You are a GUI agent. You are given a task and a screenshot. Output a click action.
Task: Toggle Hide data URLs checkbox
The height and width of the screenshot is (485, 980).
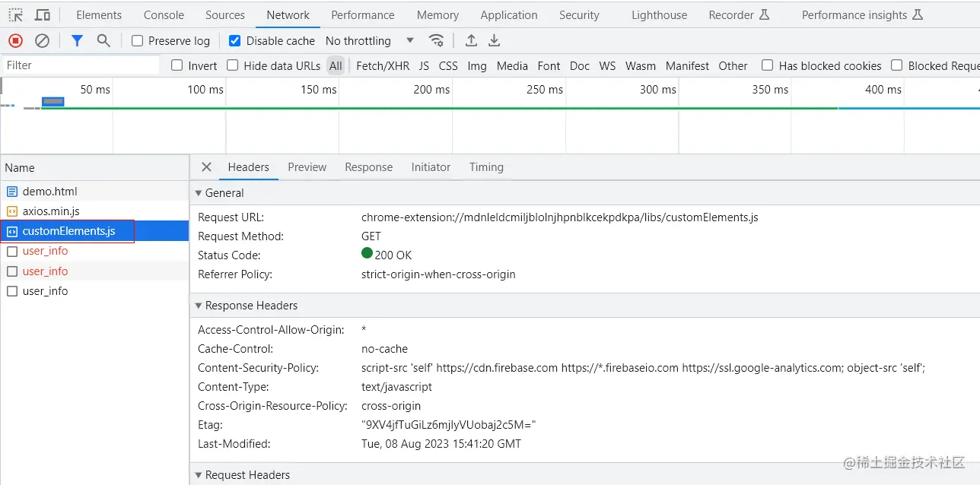point(233,65)
